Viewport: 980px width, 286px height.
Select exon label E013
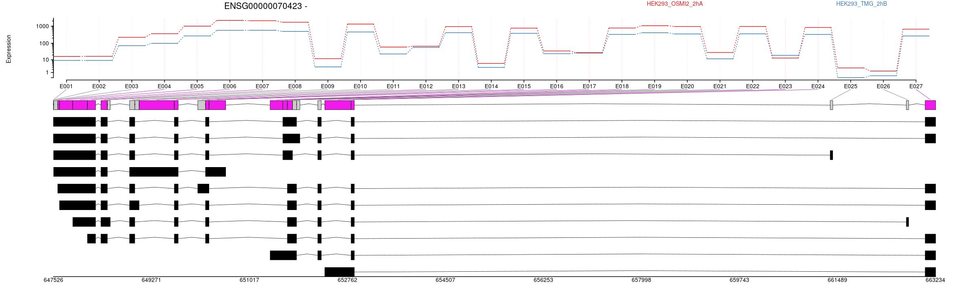point(459,87)
